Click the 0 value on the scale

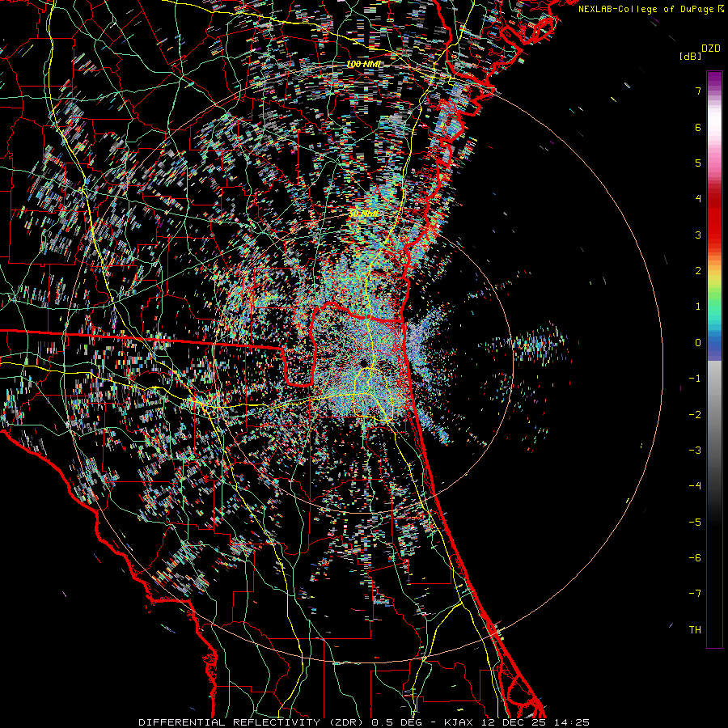pos(698,343)
